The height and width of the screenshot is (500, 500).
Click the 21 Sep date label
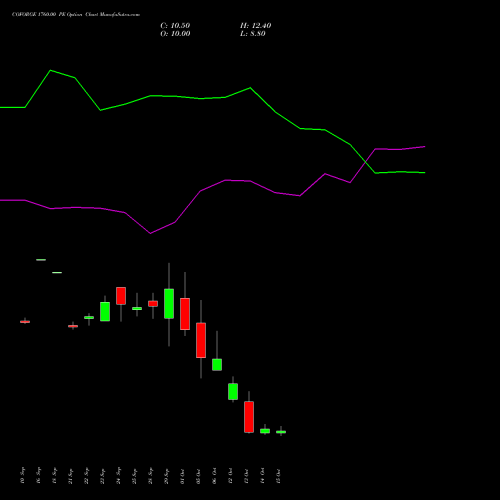71,476
